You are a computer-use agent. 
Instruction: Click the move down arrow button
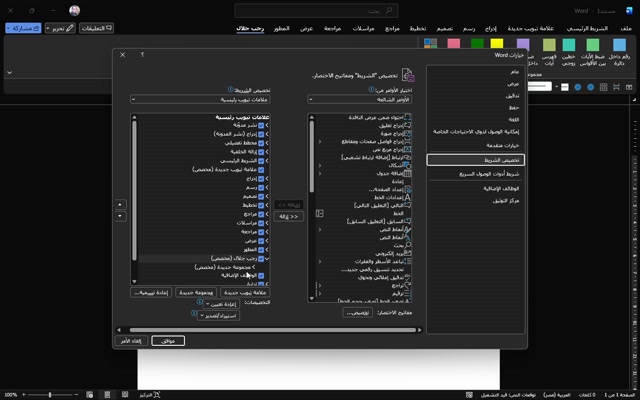[121, 216]
